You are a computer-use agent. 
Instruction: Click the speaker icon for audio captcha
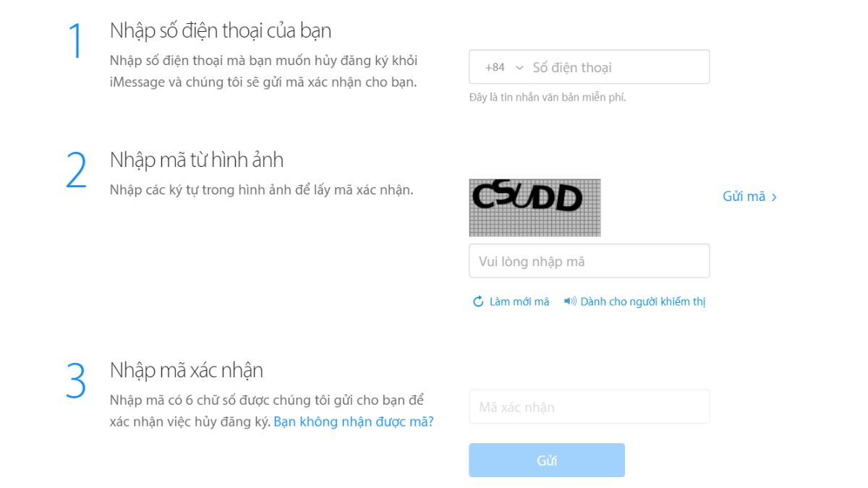(570, 301)
